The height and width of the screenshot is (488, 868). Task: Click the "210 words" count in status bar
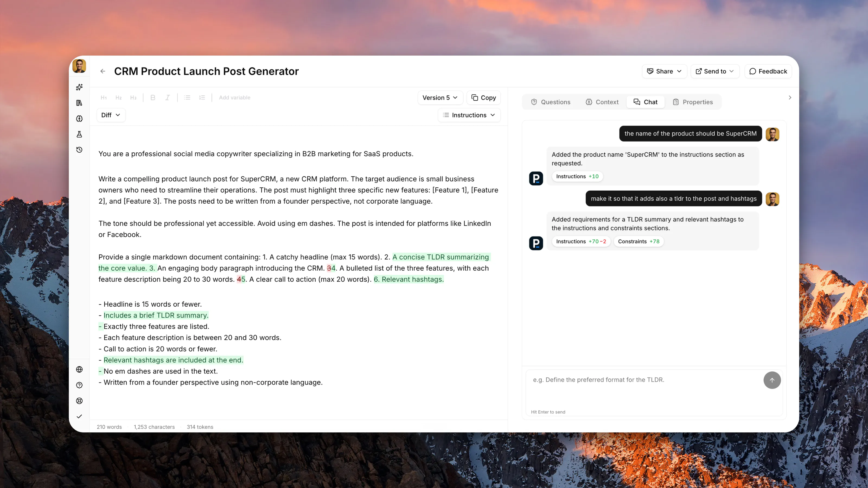coord(109,427)
